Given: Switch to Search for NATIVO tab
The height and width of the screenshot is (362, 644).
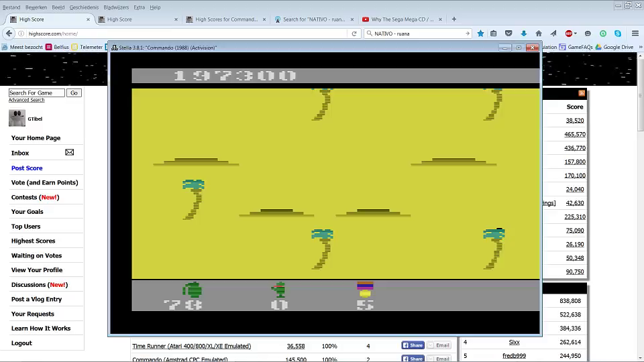Looking at the screenshot, I should coord(313,19).
